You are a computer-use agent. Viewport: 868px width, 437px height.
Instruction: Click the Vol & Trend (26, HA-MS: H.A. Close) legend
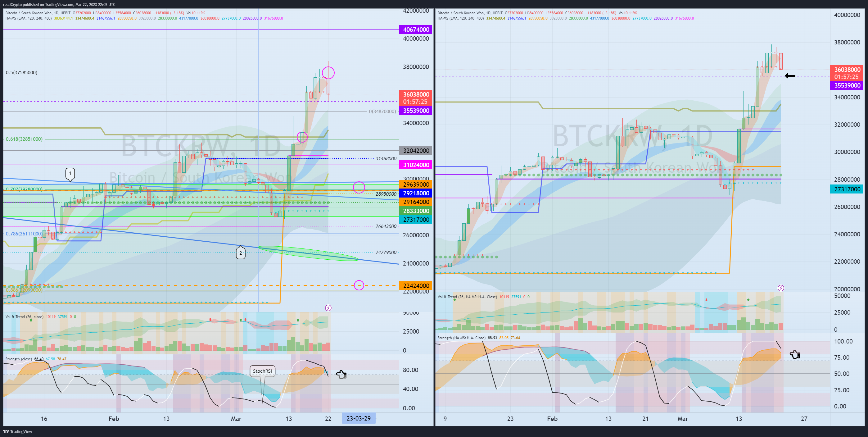pos(467,297)
